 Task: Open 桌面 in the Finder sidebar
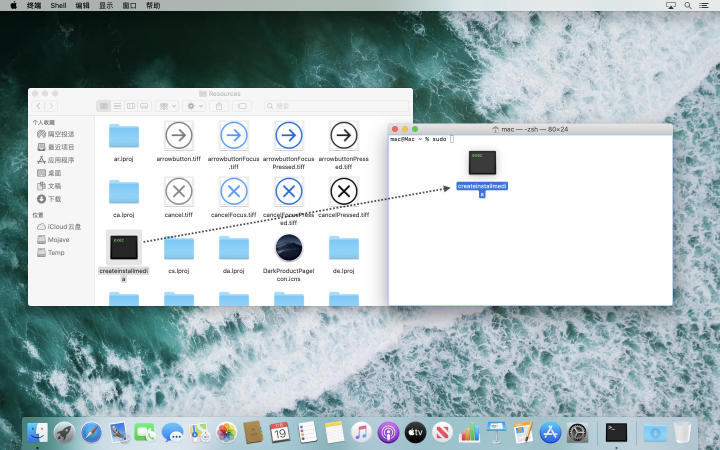tap(49, 173)
